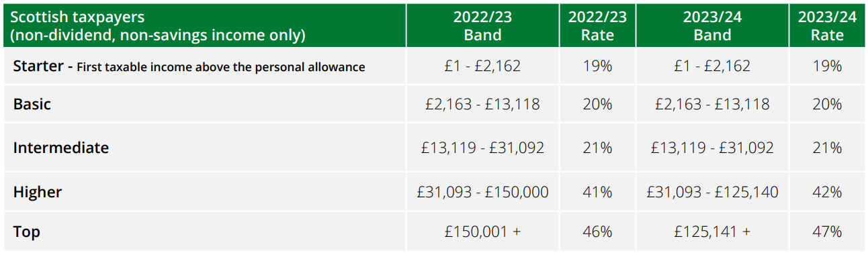Select the 2023/24 Band column header
Viewport: 868px width, 255px height.
(712, 25)
